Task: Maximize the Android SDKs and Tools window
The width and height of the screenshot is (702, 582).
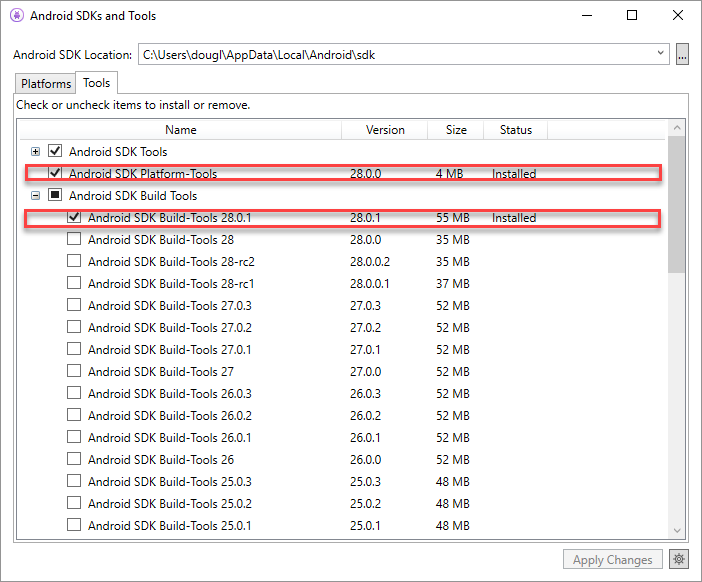Action: (632, 15)
